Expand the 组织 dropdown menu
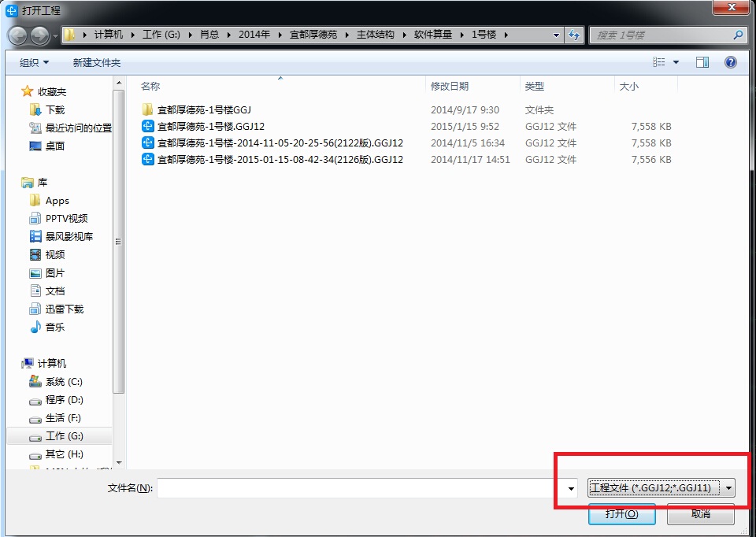The height and width of the screenshot is (537, 756). click(x=33, y=62)
